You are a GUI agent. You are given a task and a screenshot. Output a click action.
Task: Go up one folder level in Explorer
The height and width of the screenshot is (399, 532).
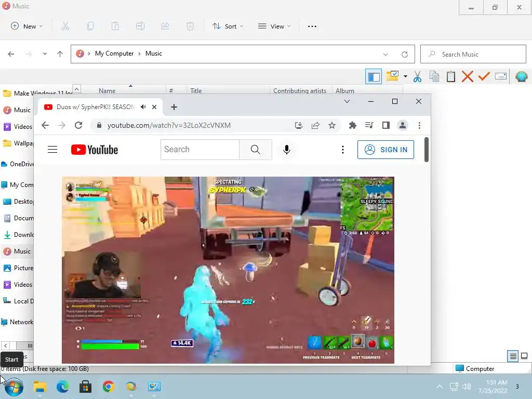(x=60, y=54)
